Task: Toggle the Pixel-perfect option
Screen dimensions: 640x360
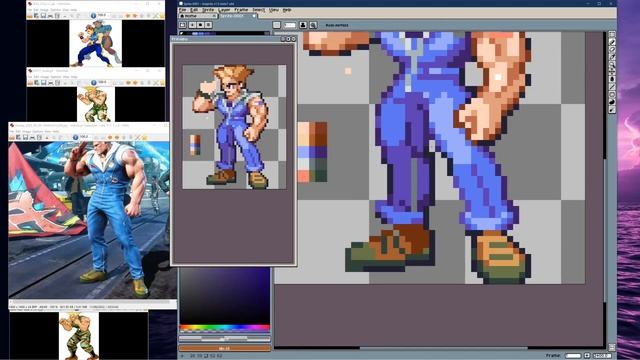Action: tap(337, 25)
